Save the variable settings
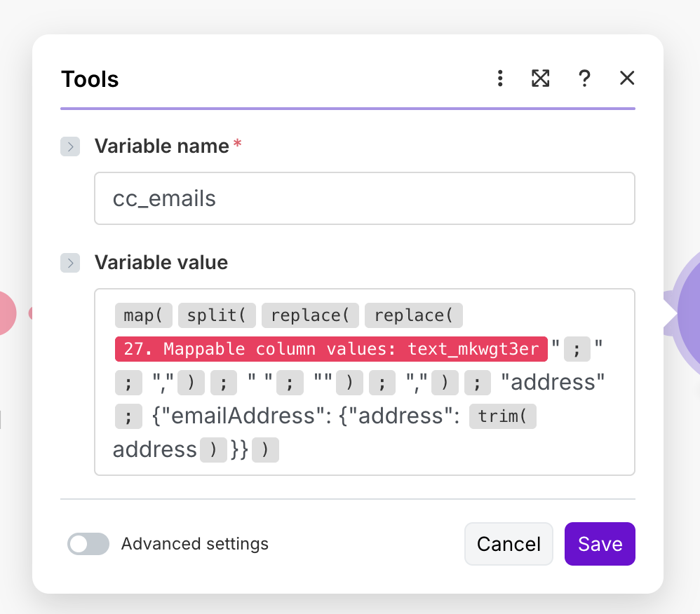The width and height of the screenshot is (700, 614). 600,544
